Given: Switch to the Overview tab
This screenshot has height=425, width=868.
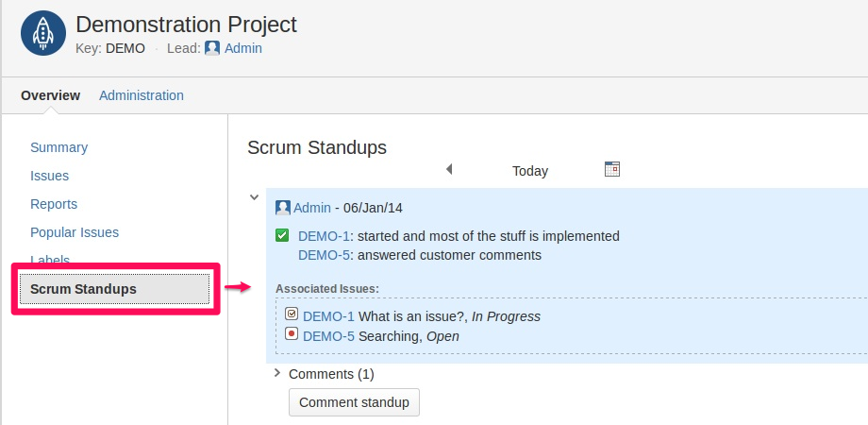Looking at the screenshot, I should pyautogui.click(x=50, y=95).
